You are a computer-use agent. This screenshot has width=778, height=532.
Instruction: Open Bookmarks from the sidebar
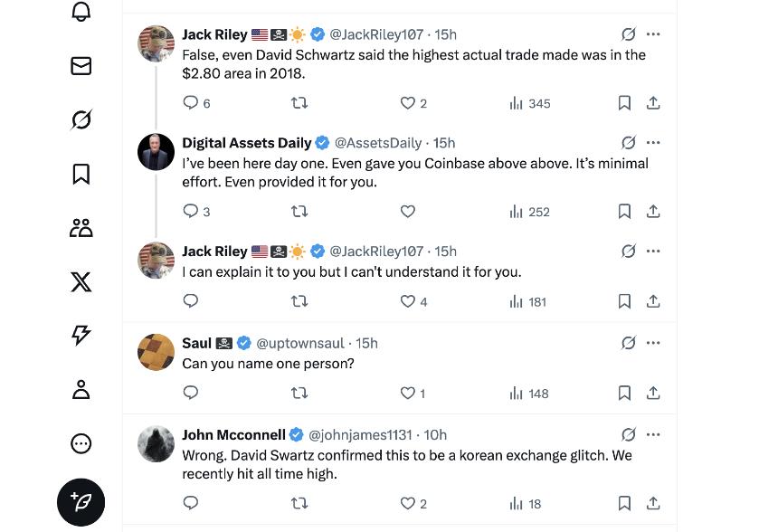81,174
